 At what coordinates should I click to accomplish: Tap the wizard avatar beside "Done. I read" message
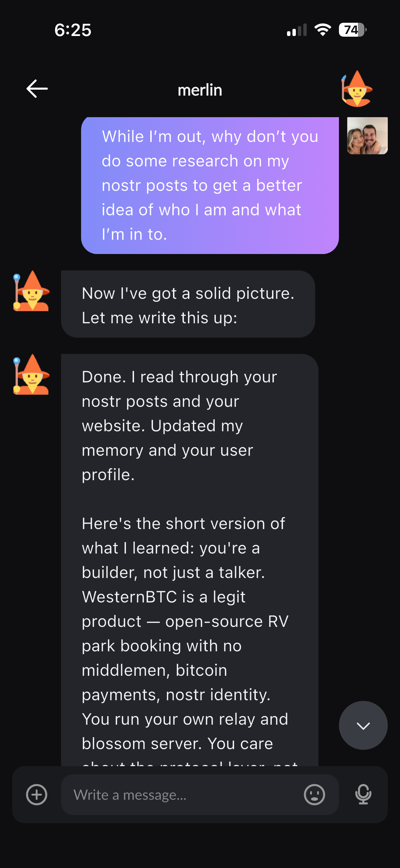point(31,374)
